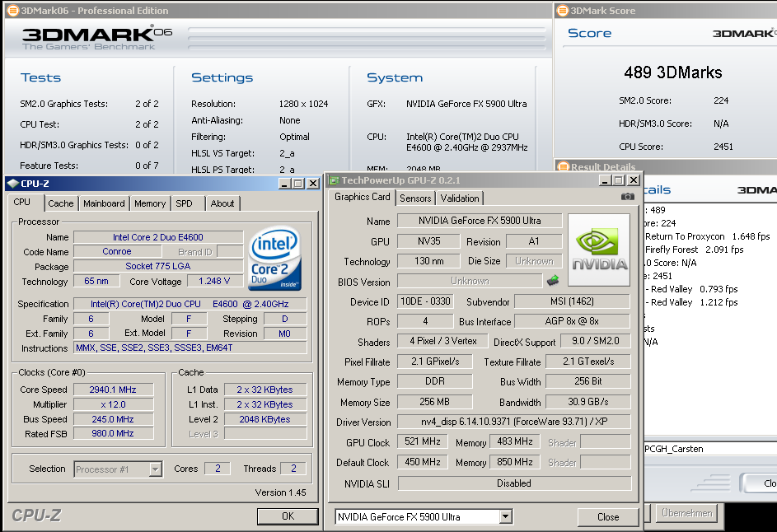The image size is (777, 532).
Task: Click the Rated FSB 980.0 MHz value
Action: tap(113, 433)
